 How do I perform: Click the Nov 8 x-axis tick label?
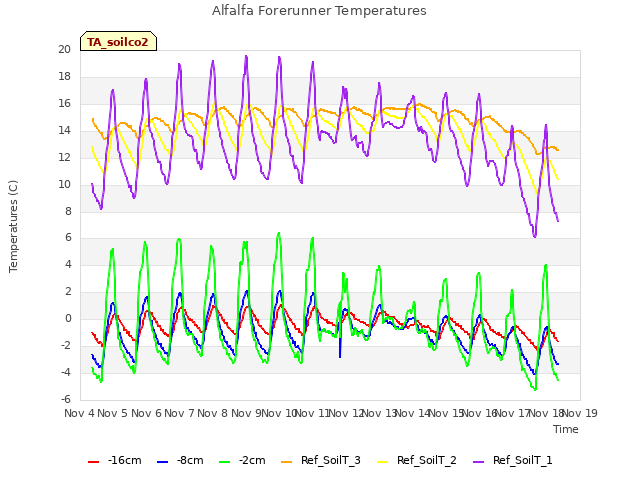213,413
